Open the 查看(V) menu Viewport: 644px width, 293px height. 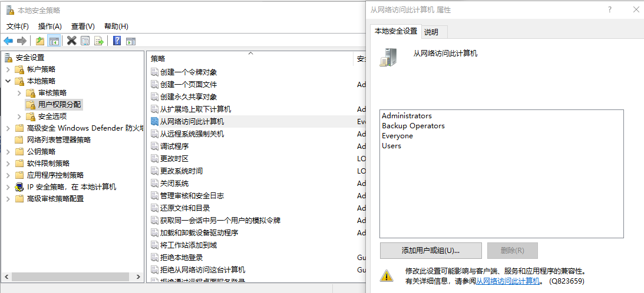[x=83, y=26]
